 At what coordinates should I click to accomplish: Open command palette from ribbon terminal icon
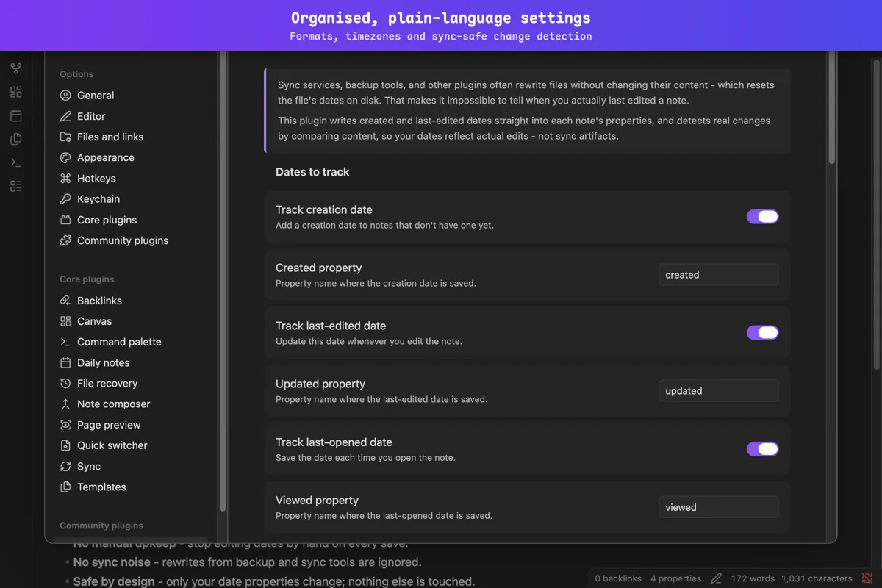[16, 162]
